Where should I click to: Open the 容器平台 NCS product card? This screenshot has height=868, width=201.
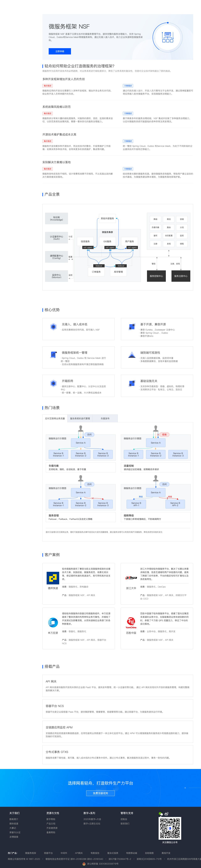118,709
